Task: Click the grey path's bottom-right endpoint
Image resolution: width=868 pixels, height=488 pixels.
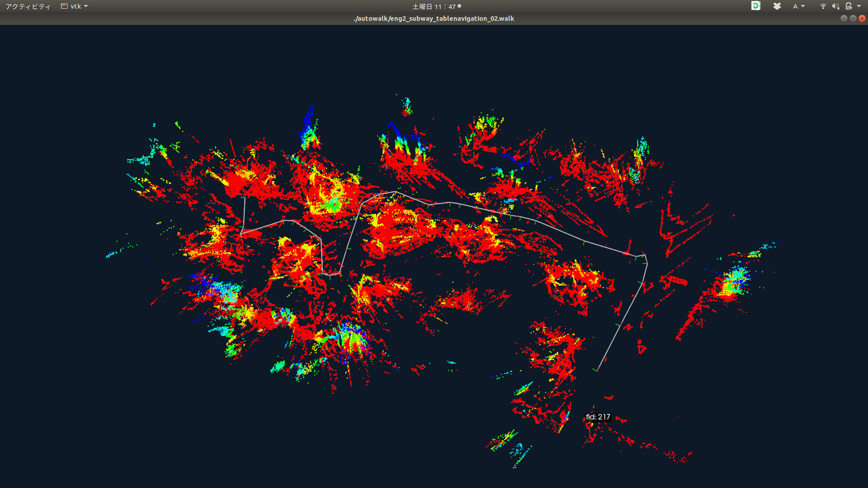Action: tap(597, 371)
